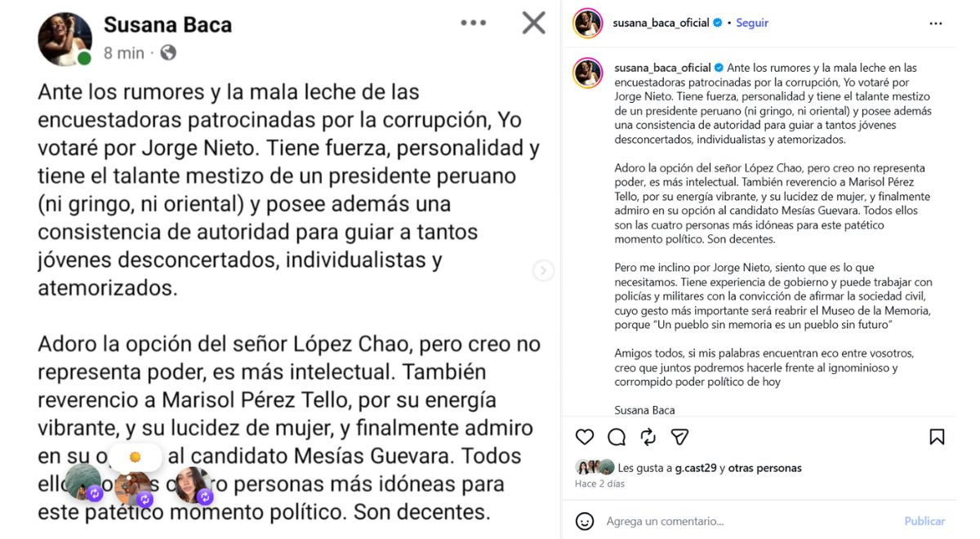Open comments with the speech bubble icon
Image resolution: width=980 pixels, height=539 pixels.
pos(615,437)
